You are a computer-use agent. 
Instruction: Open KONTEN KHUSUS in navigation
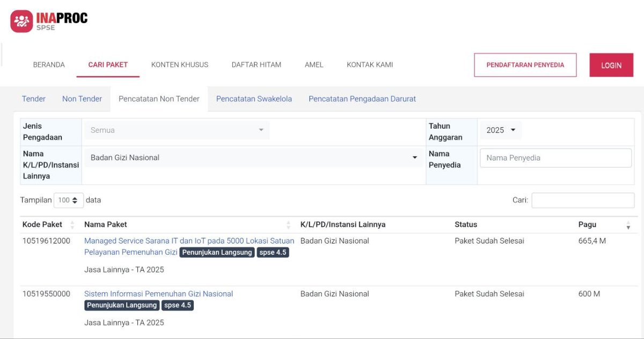click(x=180, y=65)
